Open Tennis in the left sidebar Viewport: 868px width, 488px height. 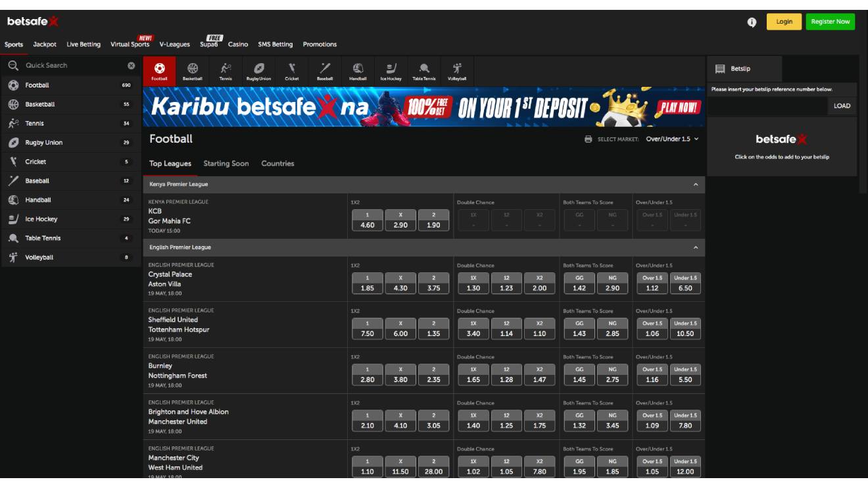click(70, 124)
